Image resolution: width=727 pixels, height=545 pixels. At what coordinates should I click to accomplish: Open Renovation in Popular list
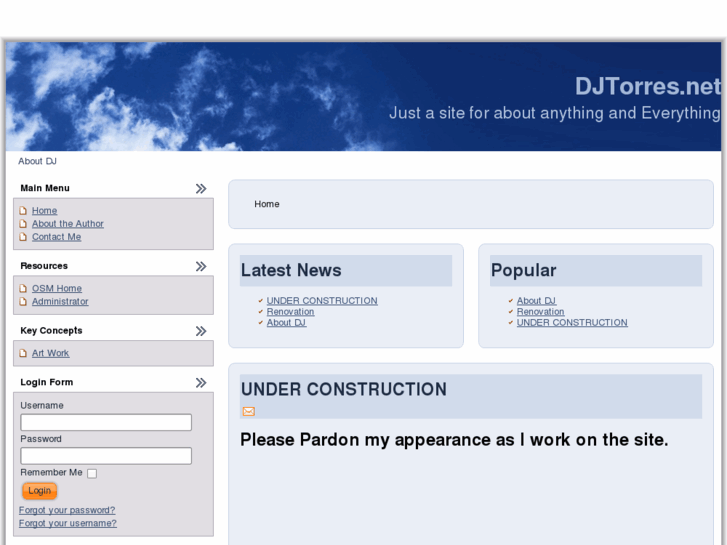(541, 312)
